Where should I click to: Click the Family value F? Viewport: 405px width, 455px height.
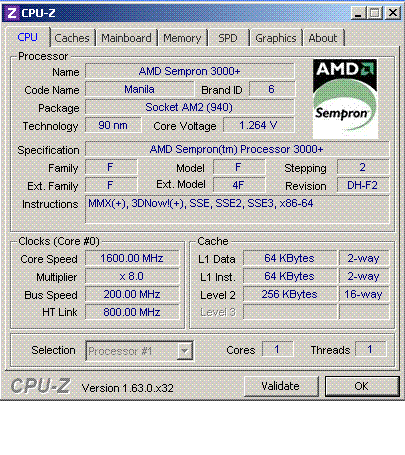tap(111, 167)
